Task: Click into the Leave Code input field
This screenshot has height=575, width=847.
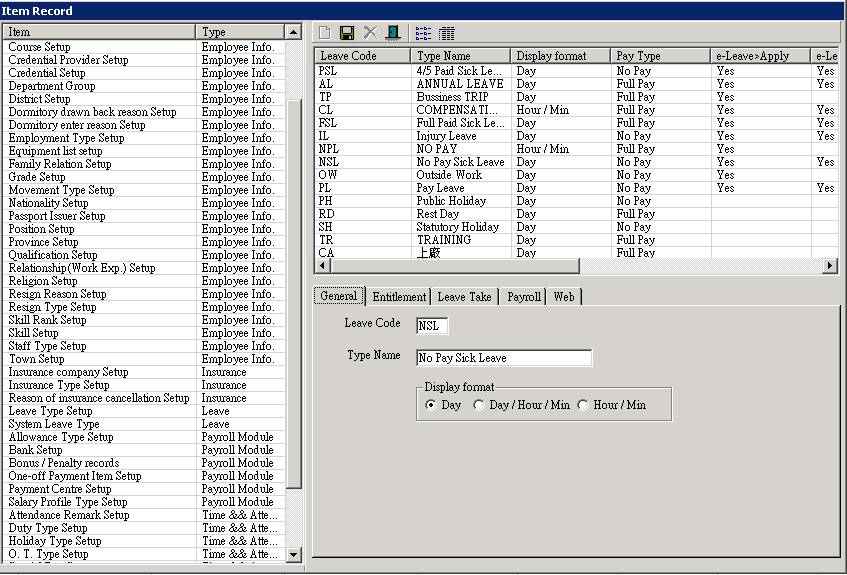Action: pos(432,326)
